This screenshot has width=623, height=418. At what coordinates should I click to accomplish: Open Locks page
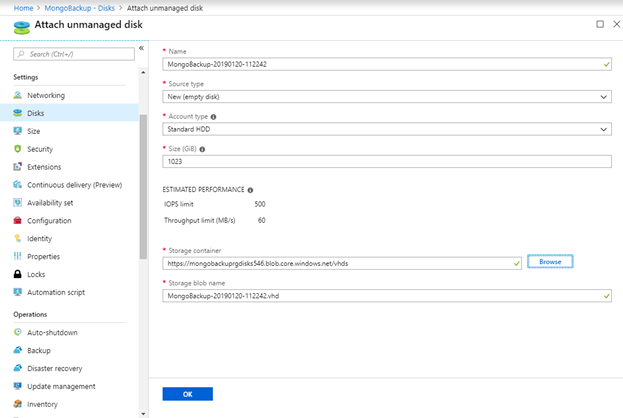(36, 274)
